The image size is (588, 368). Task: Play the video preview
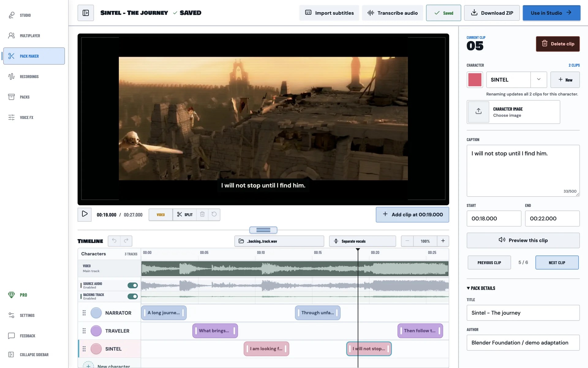tap(85, 214)
